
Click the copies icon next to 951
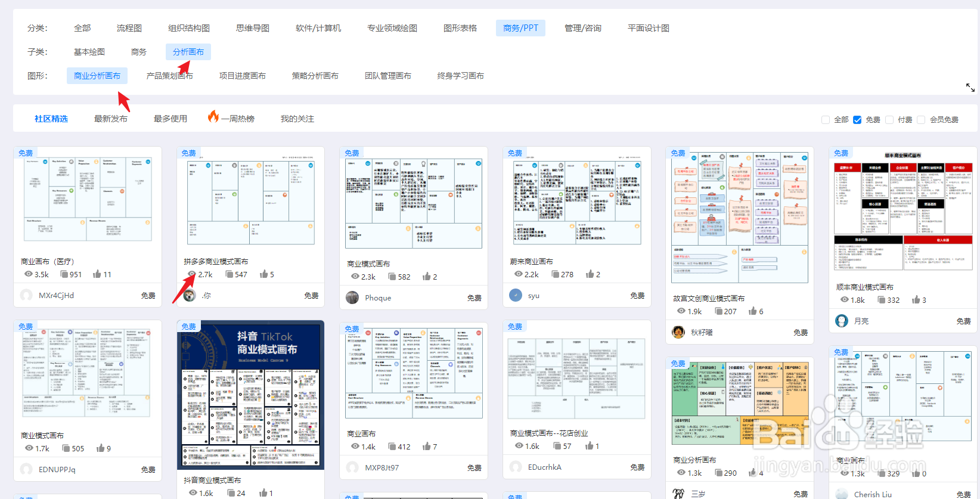[64, 274]
